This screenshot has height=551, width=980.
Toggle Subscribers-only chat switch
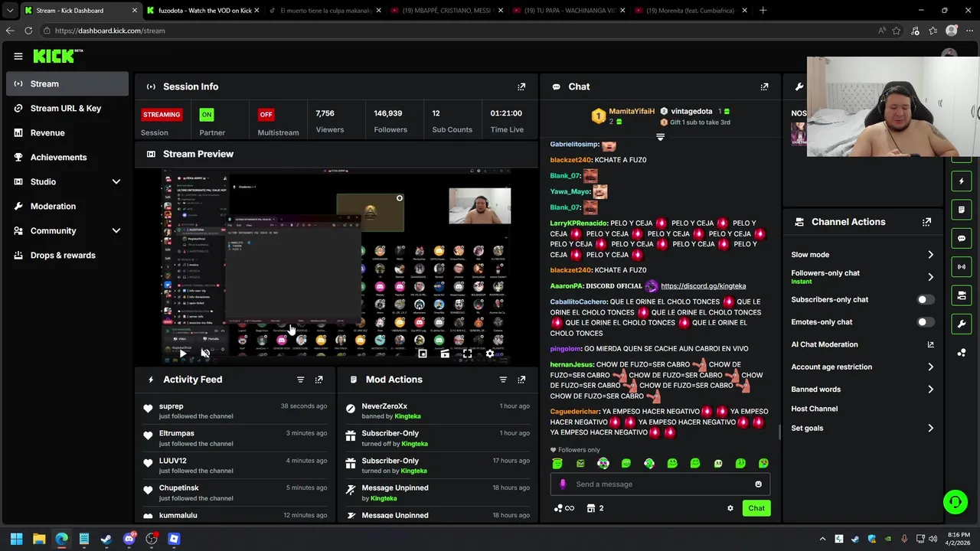click(925, 300)
